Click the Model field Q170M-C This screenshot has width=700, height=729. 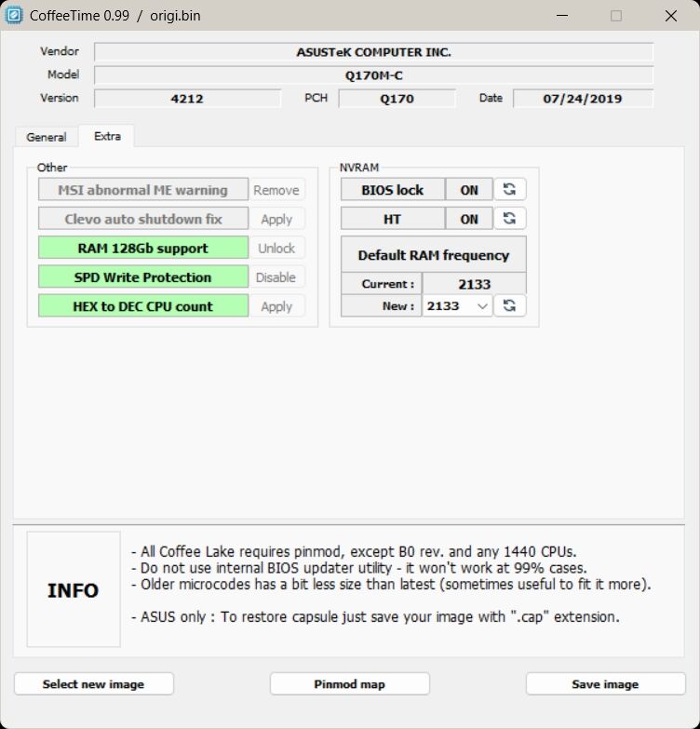373,74
